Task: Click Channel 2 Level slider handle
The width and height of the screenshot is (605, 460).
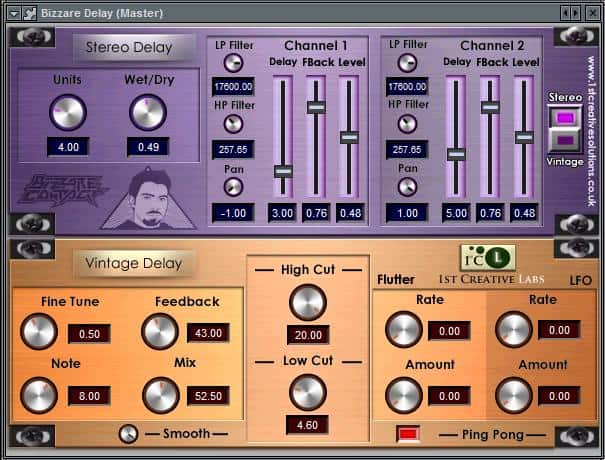Action: click(x=524, y=137)
